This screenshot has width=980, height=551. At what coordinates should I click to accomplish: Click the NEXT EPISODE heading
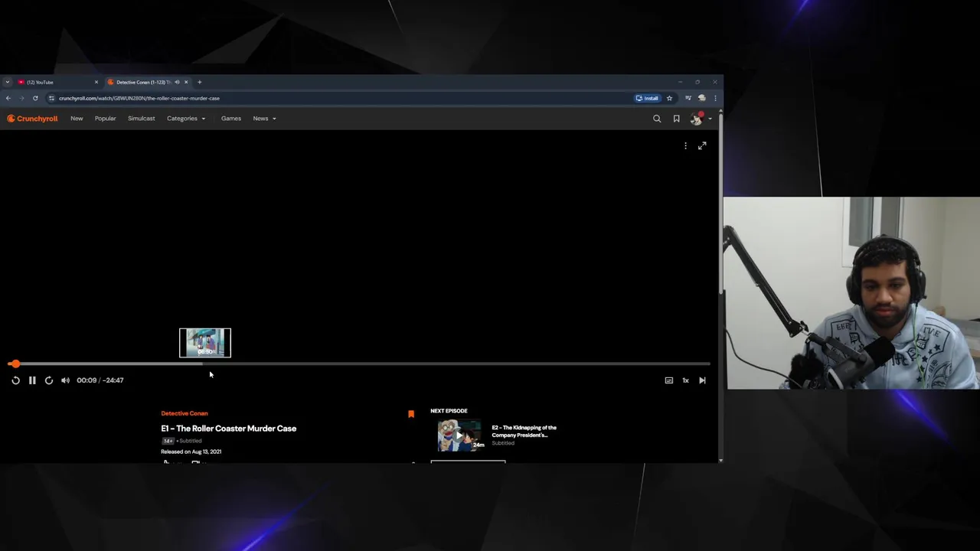pos(449,411)
